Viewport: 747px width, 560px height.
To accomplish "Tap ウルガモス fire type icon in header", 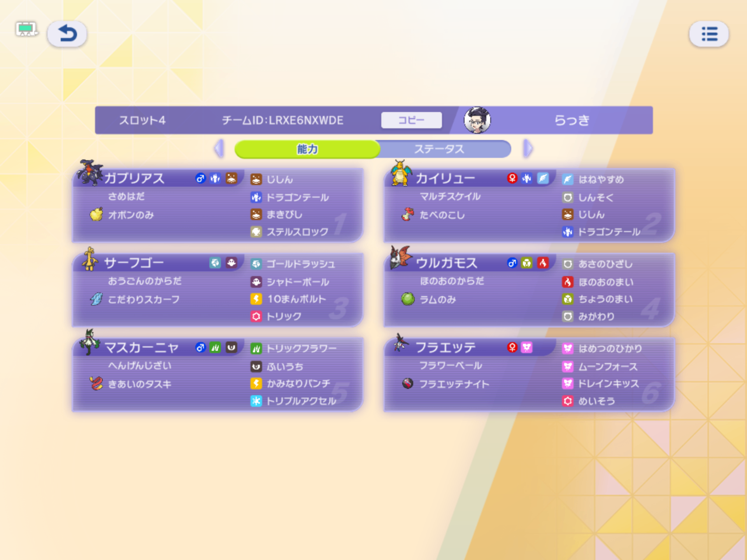I will (x=543, y=263).
